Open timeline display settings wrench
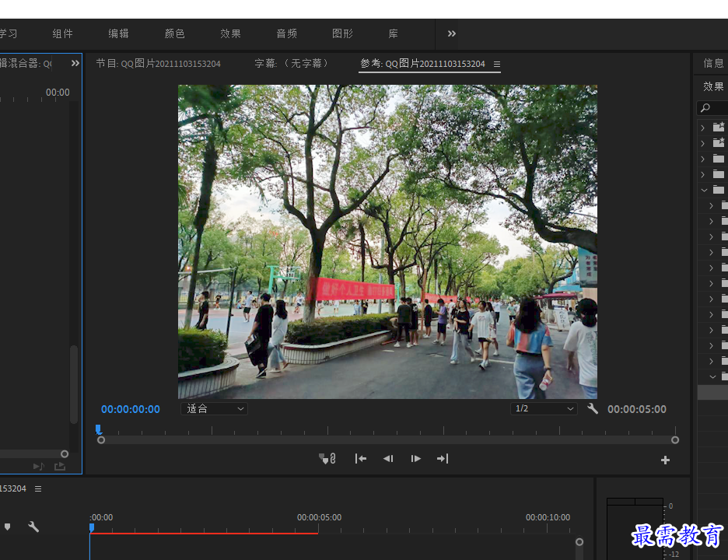The height and width of the screenshot is (560, 728). pos(33,527)
